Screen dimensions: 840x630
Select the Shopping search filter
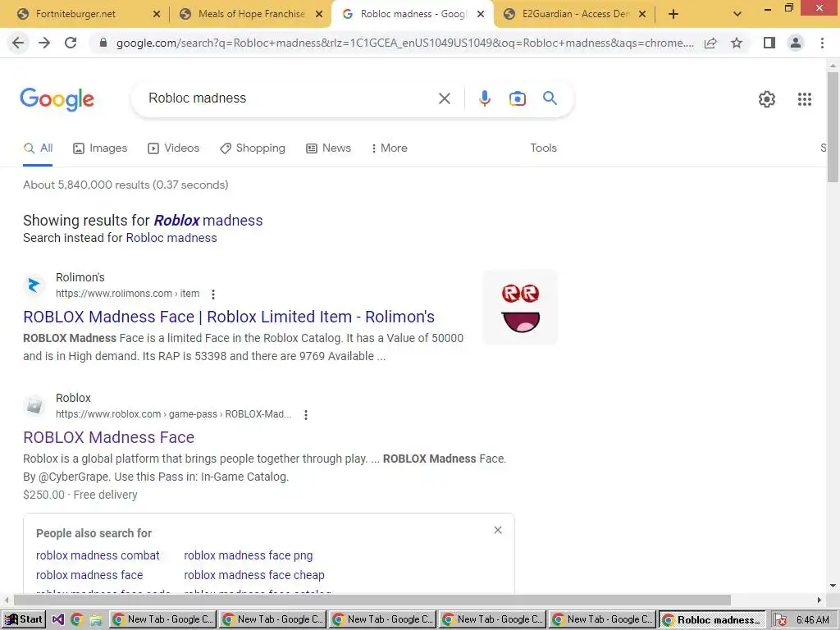click(x=253, y=148)
